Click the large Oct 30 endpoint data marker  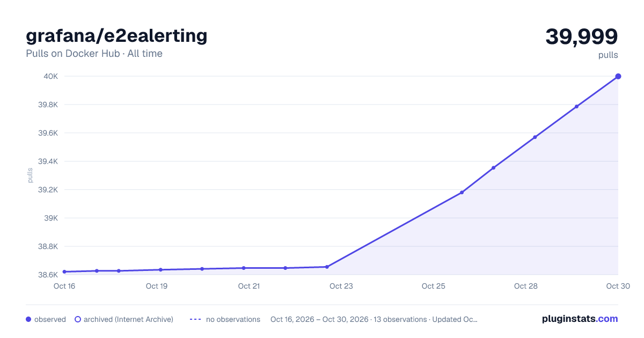618,76
